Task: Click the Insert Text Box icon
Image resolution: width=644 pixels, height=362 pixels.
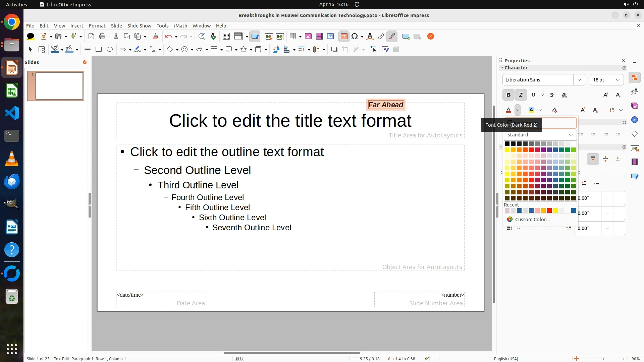Action: click(x=344, y=37)
